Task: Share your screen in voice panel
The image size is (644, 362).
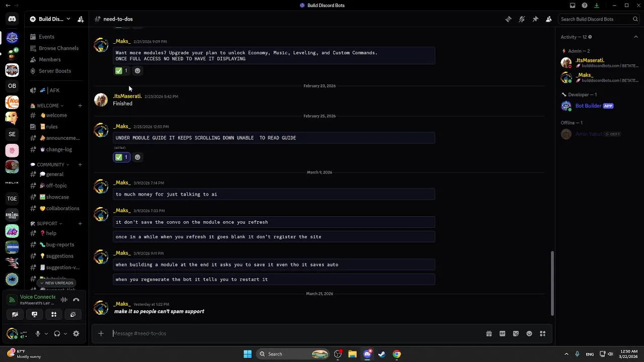Action: click(x=34, y=314)
